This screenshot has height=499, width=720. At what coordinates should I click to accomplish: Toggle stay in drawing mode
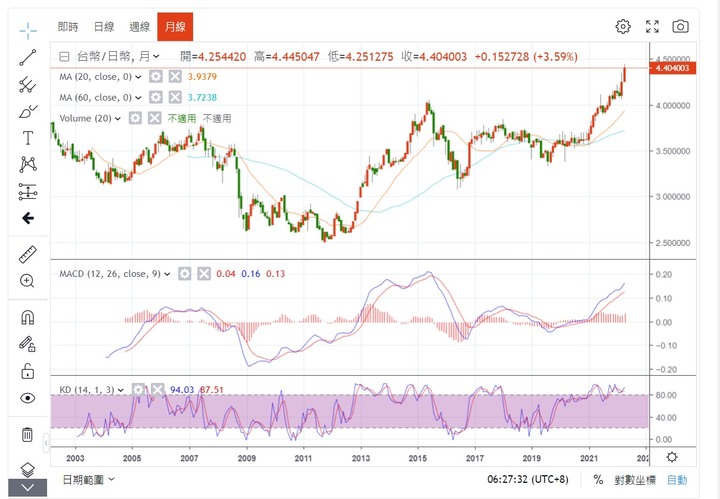click(28, 344)
